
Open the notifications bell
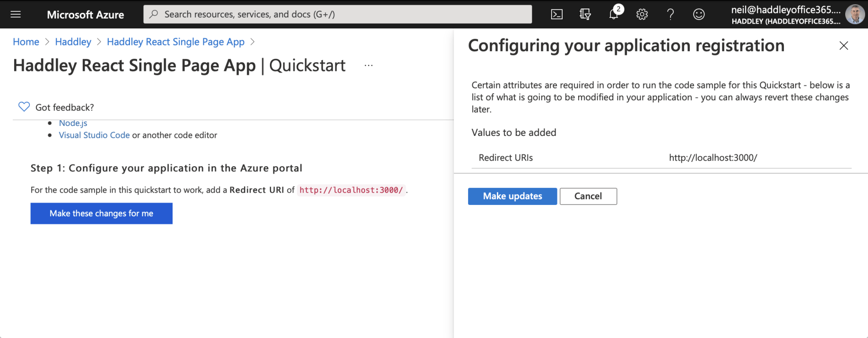[614, 14]
